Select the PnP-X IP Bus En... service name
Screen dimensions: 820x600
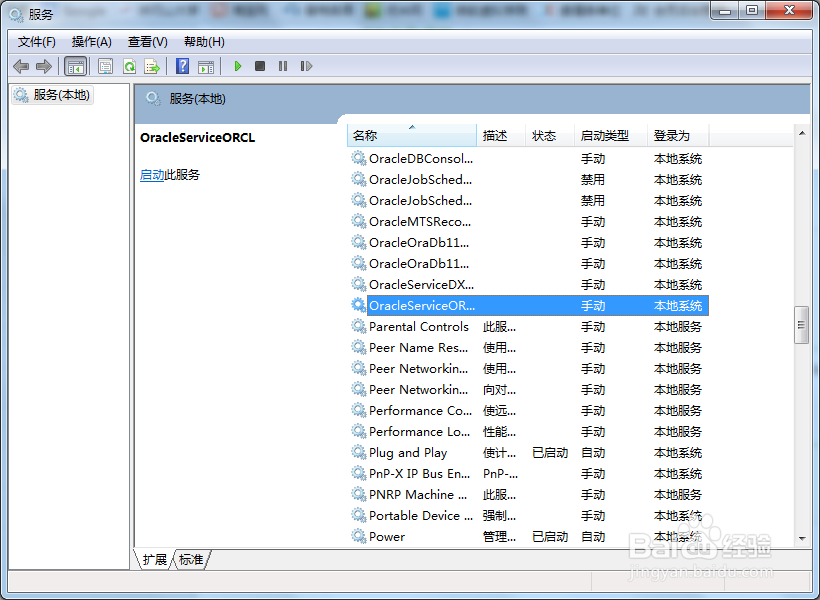[x=419, y=473]
